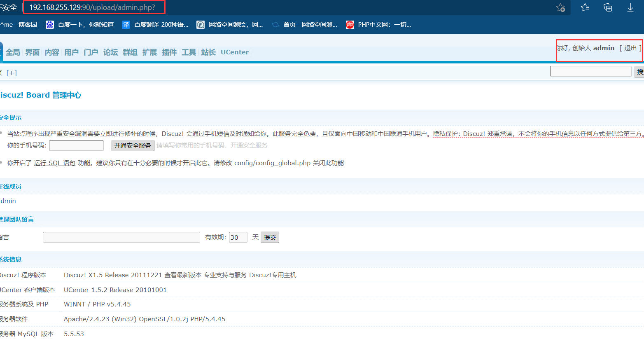Open the 界面 admin menu
The width and height of the screenshot is (644, 339).
pos(33,52)
